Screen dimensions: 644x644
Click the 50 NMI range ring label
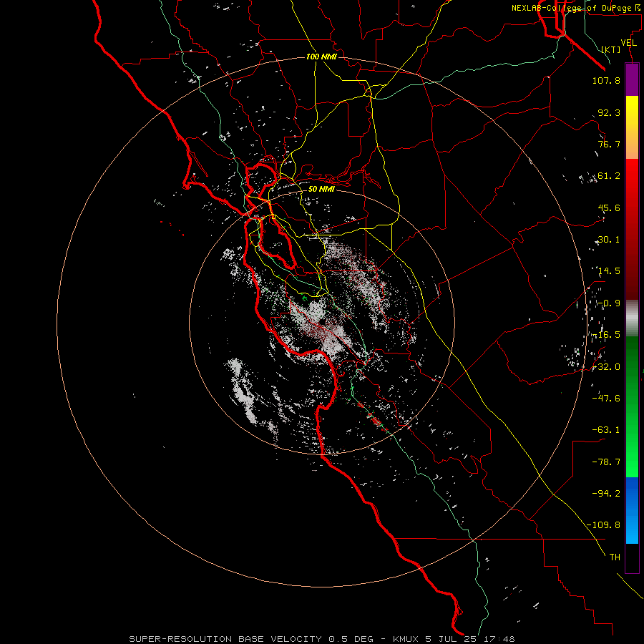pos(321,189)
